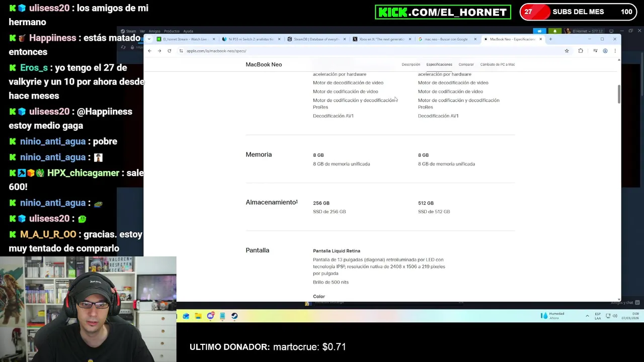This screenshot has height=362, width=644.
Task: Open Descripción section link
Action: pyautogui.click(x=411, y=64)
